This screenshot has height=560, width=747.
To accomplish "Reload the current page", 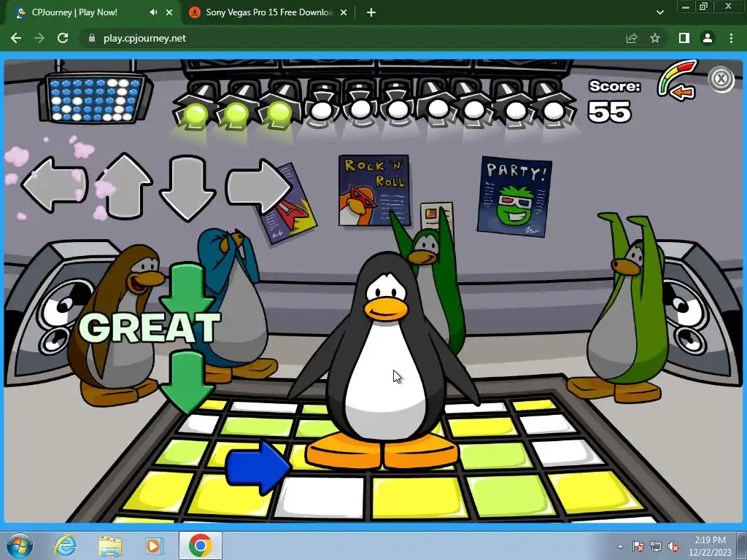I will point(63,38).
